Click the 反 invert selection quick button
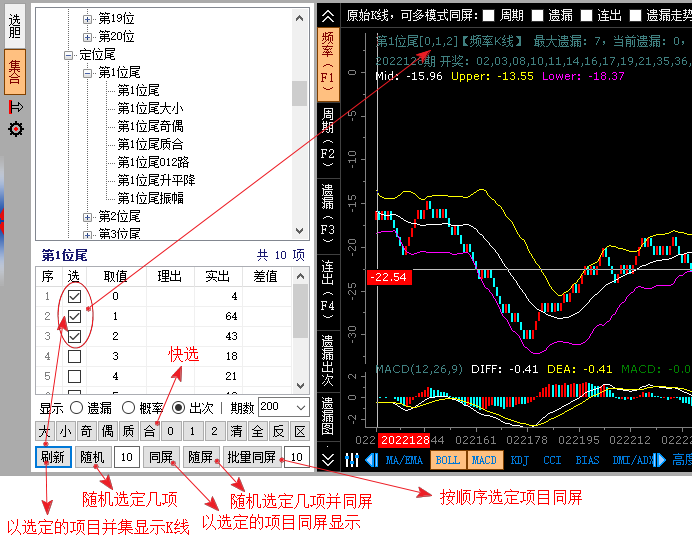Viewport: 692px width, 543px height. point(278,432)
